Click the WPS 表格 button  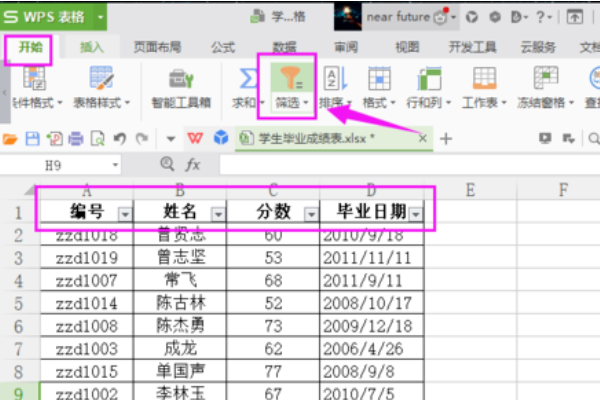pyautogui.click(x=47, y=17)
